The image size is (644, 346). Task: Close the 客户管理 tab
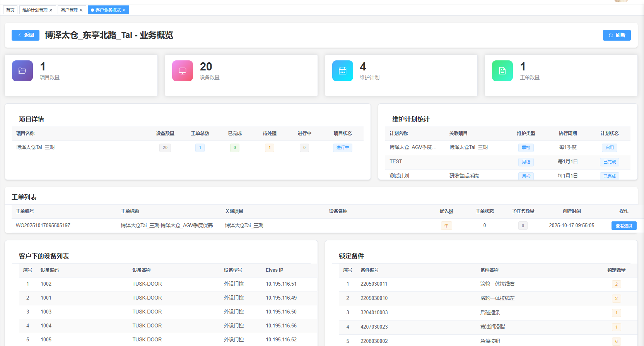tap(81, 10)
